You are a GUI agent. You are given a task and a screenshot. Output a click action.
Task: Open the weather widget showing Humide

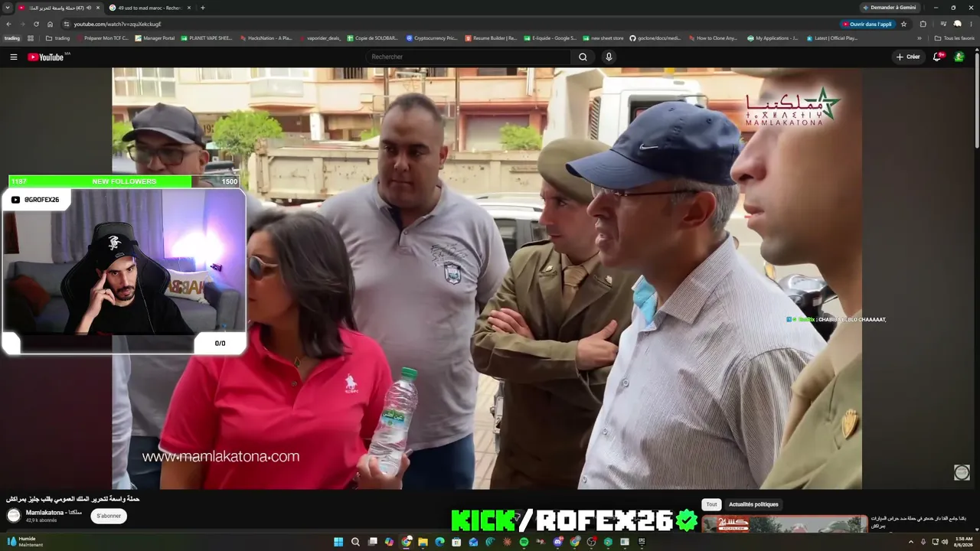24,542
